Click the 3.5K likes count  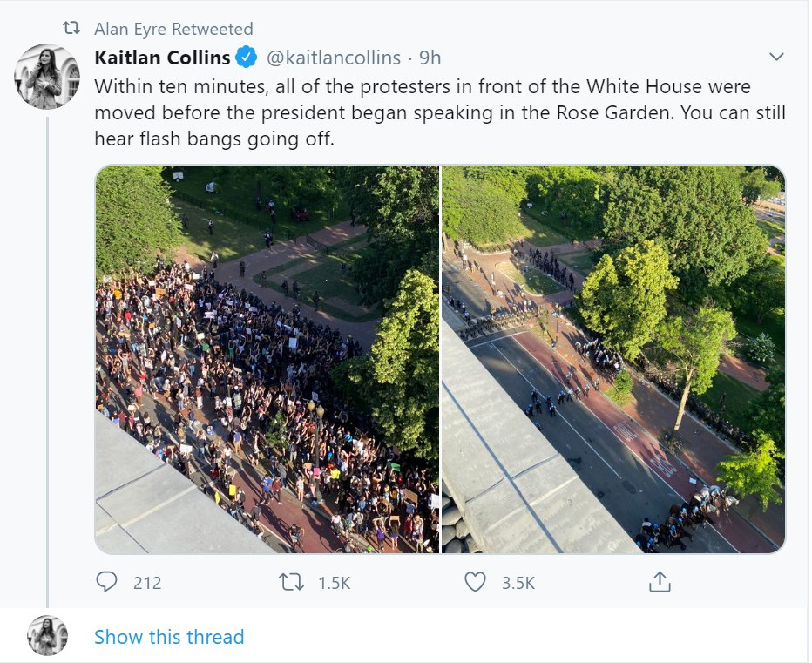pos(518,583)
